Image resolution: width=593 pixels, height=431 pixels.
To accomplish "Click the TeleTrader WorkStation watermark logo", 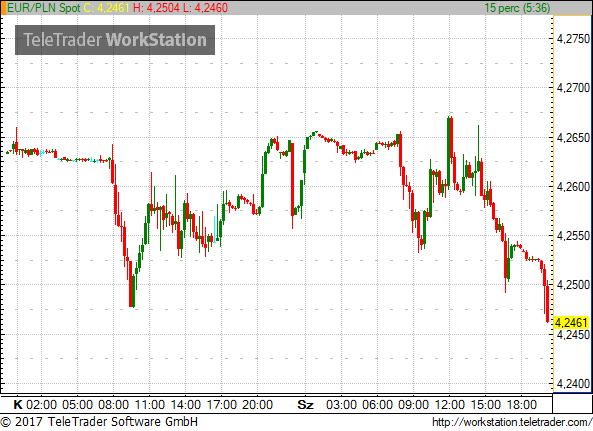I will click(115, 40).
